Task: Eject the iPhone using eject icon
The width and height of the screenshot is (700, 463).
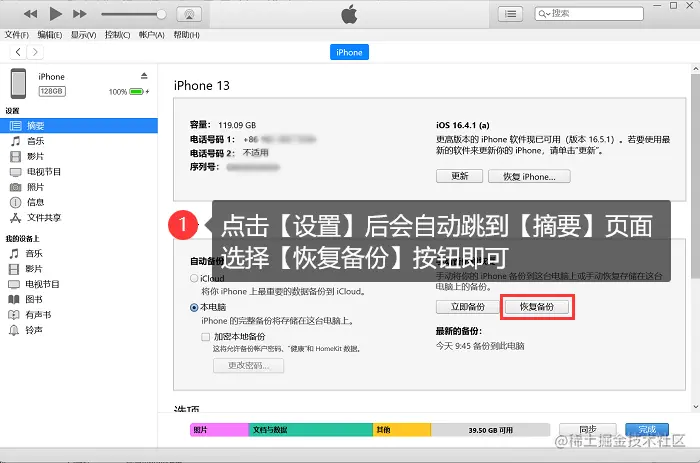Action: tap(144, 75)
